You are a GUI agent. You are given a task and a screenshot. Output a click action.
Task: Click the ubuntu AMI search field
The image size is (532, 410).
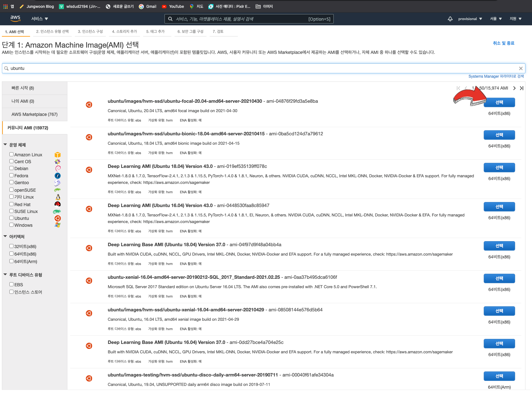pyautogui.click(x=263, y=68)
